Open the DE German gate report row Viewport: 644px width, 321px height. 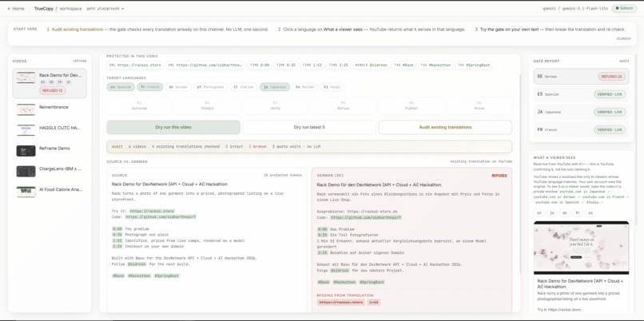(581, 77)
